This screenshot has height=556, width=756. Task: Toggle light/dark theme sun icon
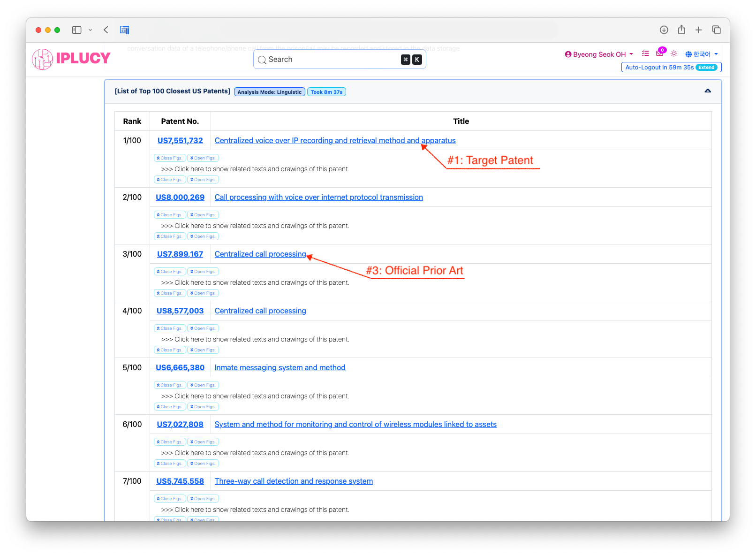point(674,53)
